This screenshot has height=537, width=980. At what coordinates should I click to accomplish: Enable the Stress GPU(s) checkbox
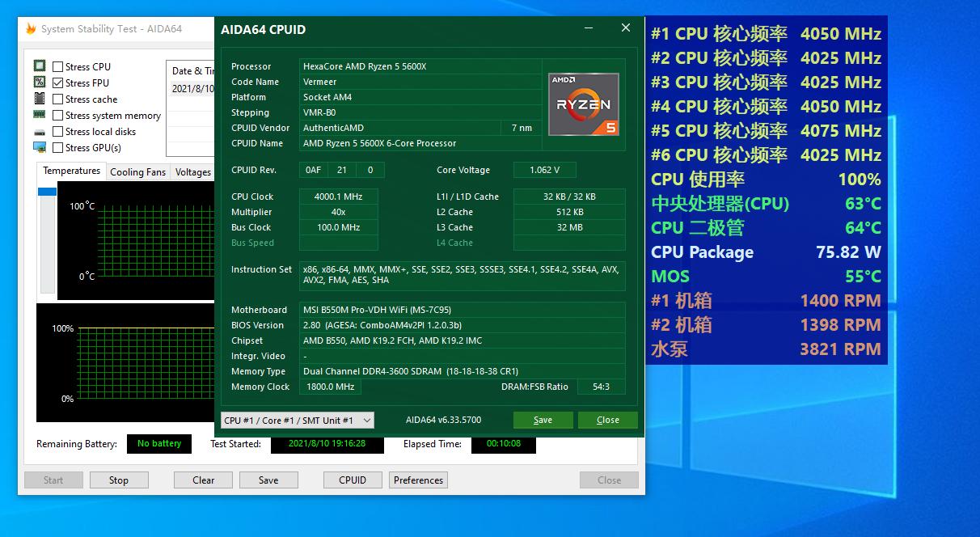click(58, 147)
